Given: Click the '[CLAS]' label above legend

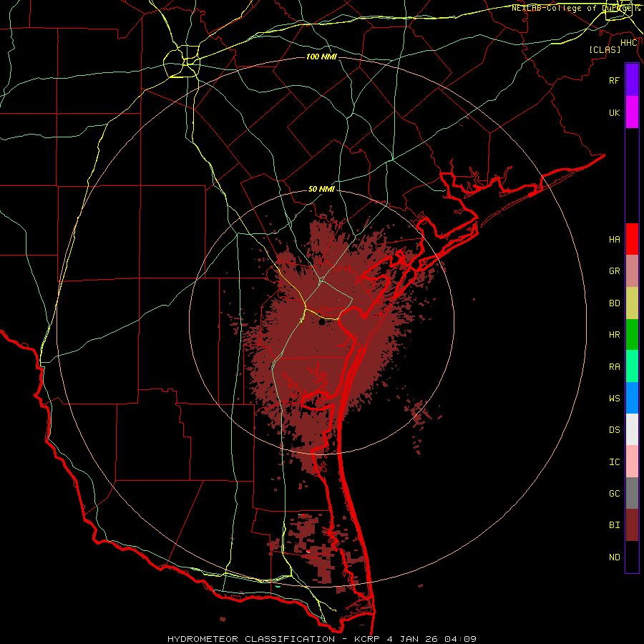Looking at the screenshot, I should point(605,49).
